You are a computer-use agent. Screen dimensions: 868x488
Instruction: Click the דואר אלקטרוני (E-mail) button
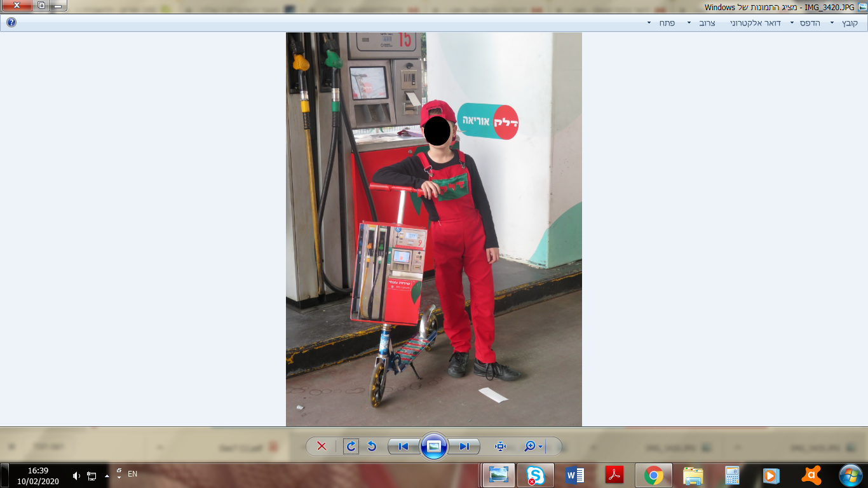tap(756, 23)
